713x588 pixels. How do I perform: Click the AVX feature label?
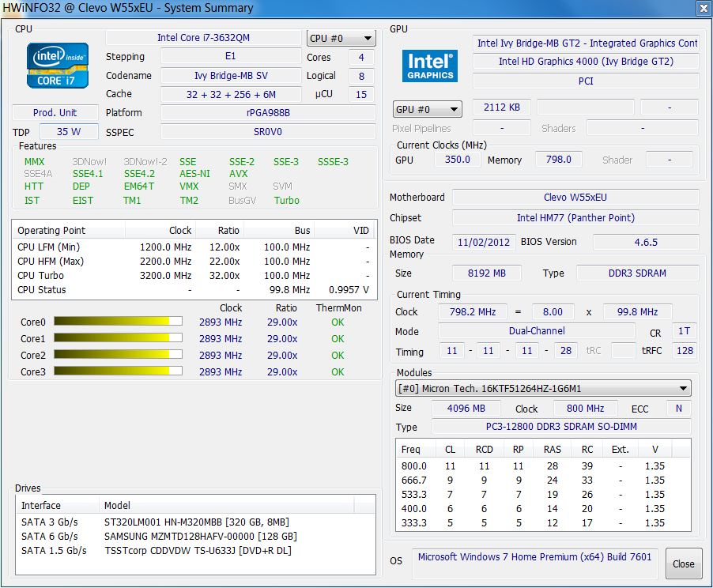[238, 174]
